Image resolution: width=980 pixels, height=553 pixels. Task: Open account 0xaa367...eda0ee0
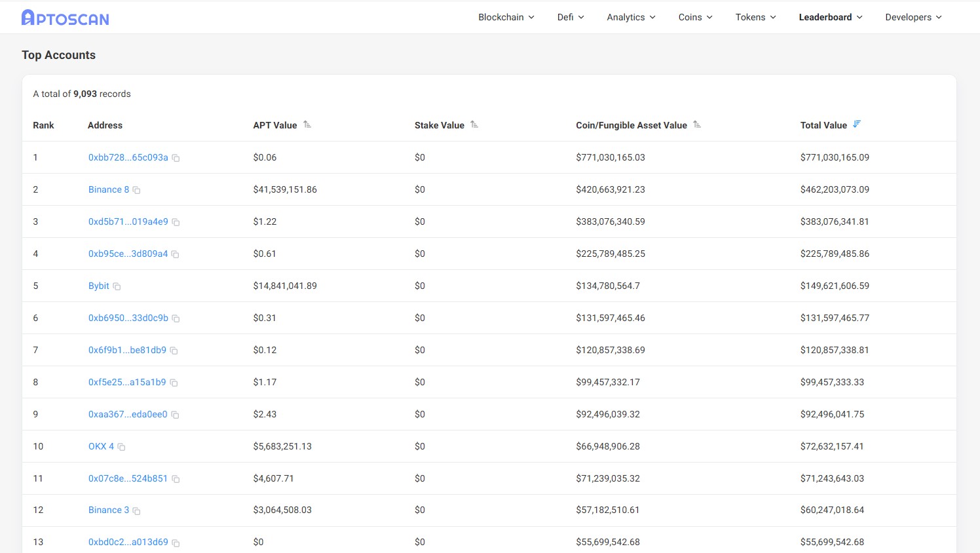pyautogui.click(x=128, y=414)
